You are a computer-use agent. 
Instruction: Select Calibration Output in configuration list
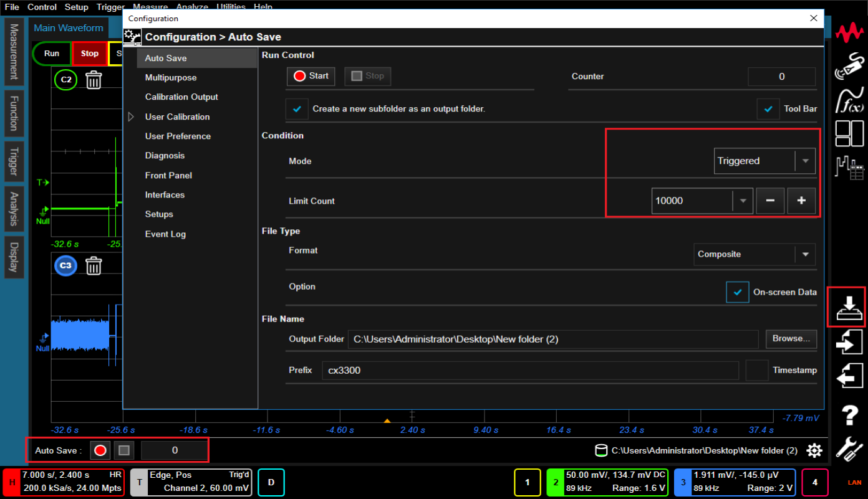tap(181, 97)
